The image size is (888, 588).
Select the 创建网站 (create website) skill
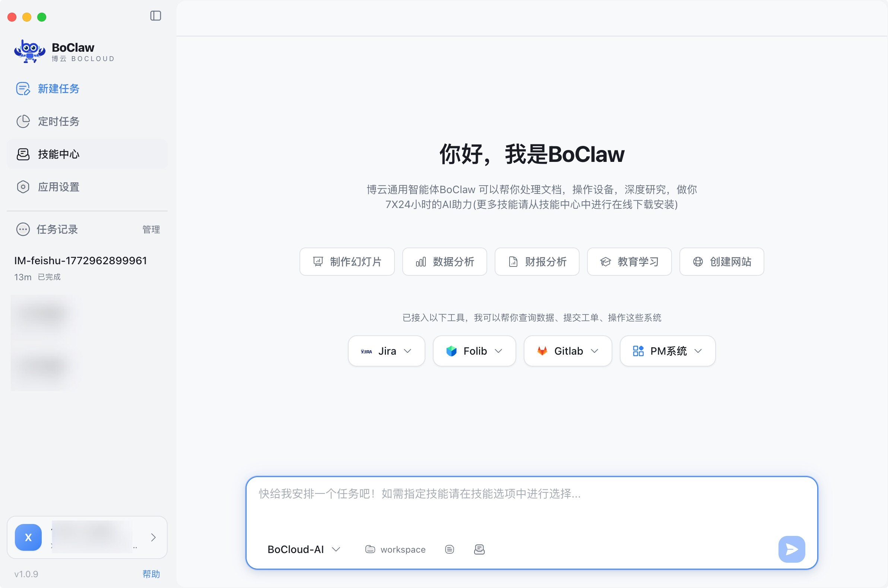click(721, 261)
